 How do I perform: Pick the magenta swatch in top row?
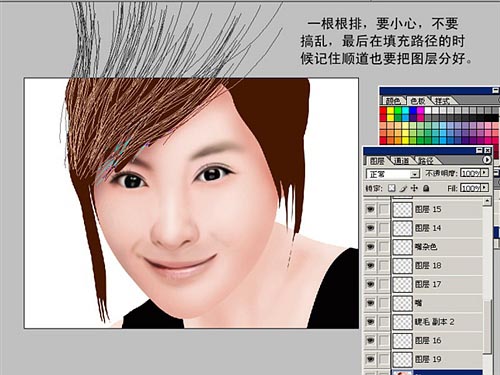pyautogui.click(x=420, y=110)
